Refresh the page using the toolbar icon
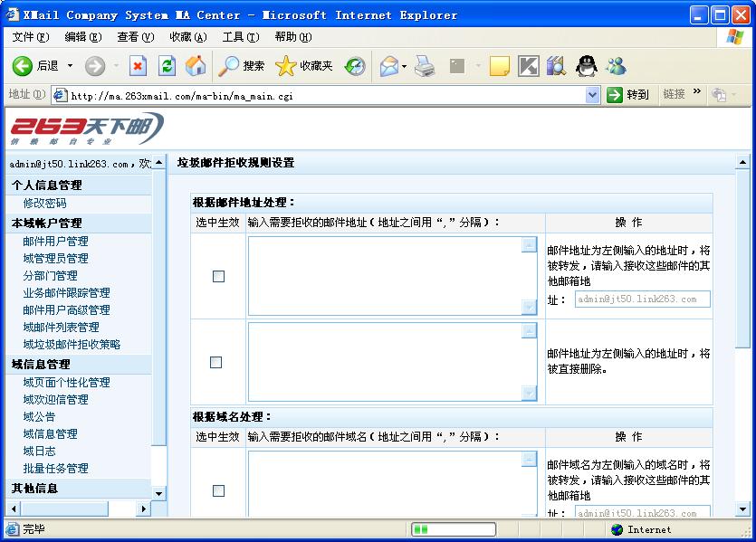Viewport: 756px width, 542px height. 167,66
